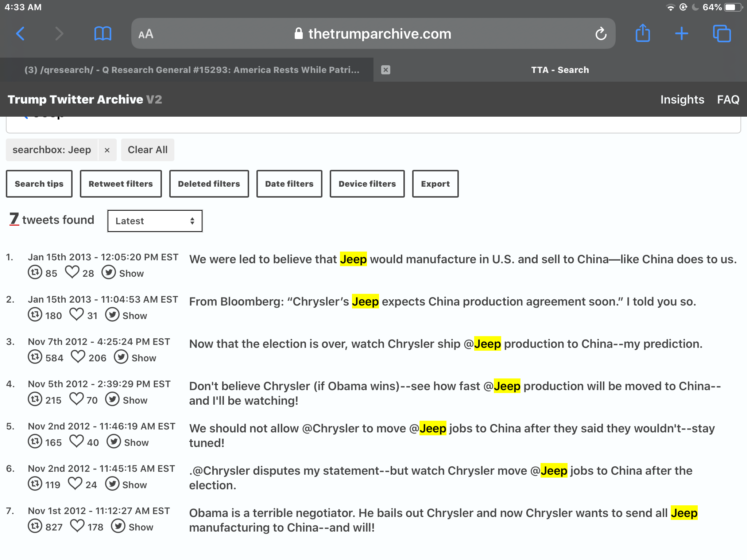
Task: Go back with Safari back arrow
Action: (20, 34)
